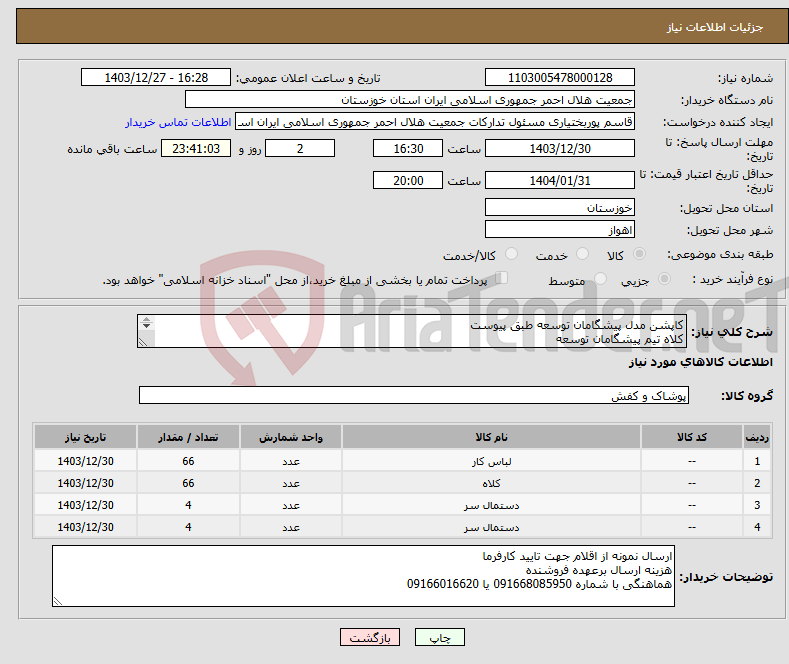The image size is (789, 664).
Task: Select the متوسط purchase process option
Action: point(586,281)
